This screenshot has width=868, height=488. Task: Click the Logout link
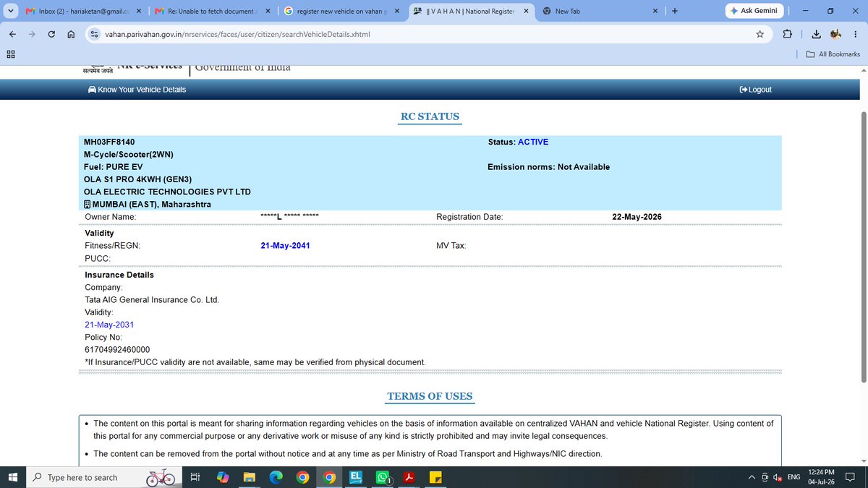pyautogui.click(x=755, y=90)
